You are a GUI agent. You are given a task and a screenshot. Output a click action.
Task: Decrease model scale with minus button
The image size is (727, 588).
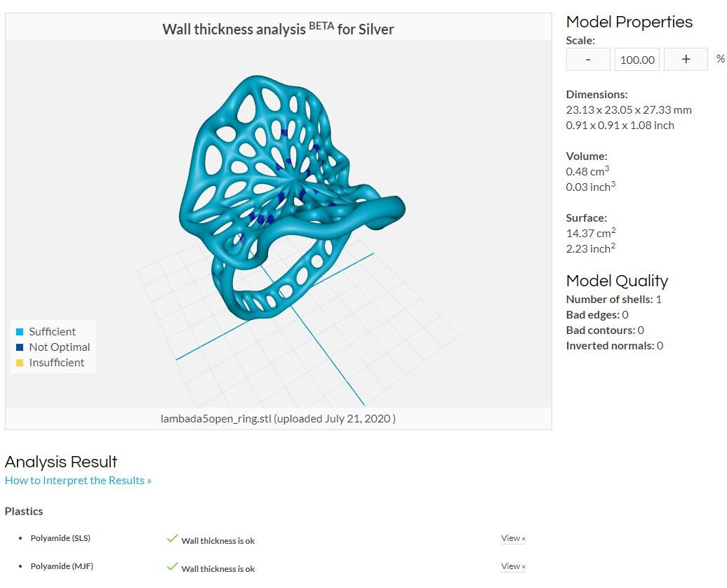click(x=588, y=60)
